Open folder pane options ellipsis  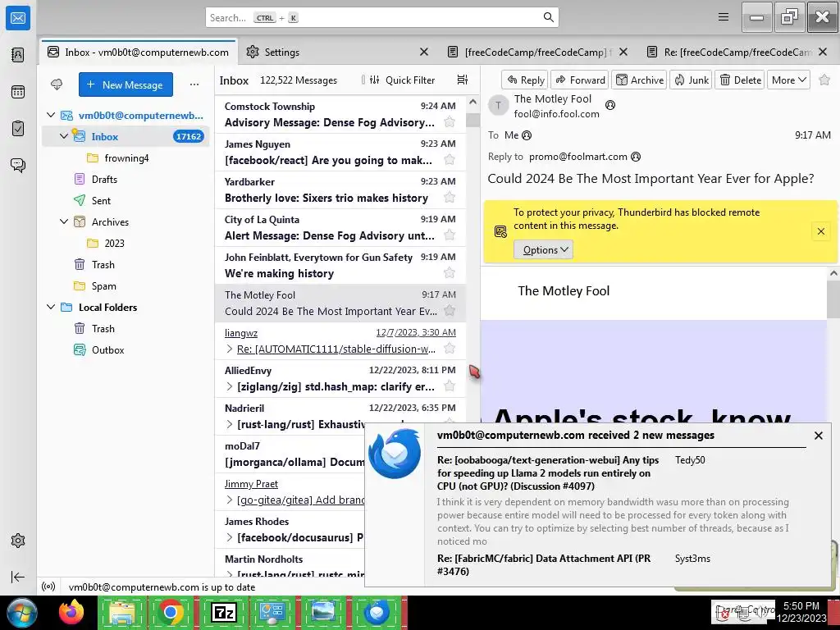(194, 84)
